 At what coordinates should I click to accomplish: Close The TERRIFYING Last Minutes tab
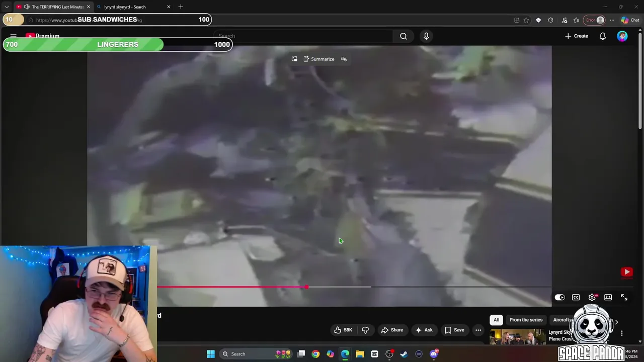tap(89, 7)
